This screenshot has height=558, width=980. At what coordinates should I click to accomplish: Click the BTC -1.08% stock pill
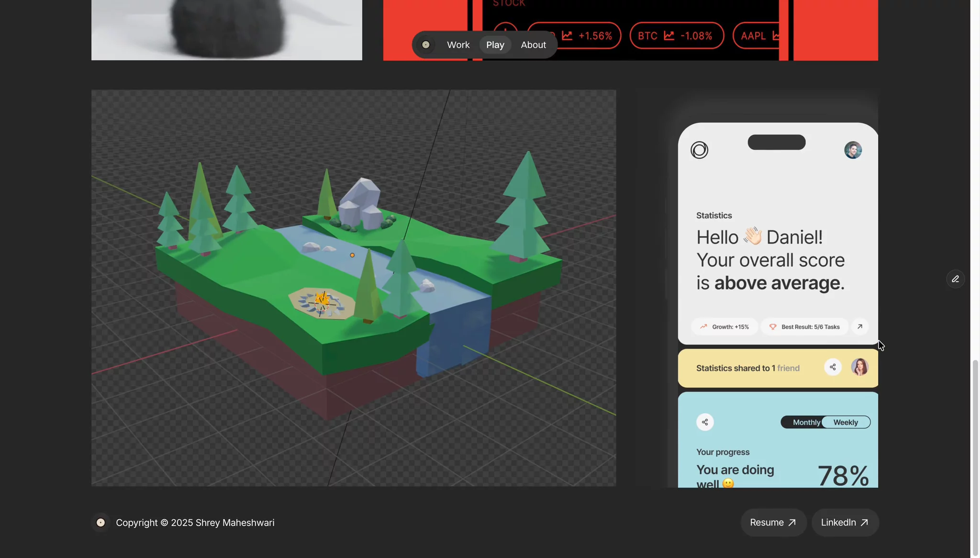(677, 36)
